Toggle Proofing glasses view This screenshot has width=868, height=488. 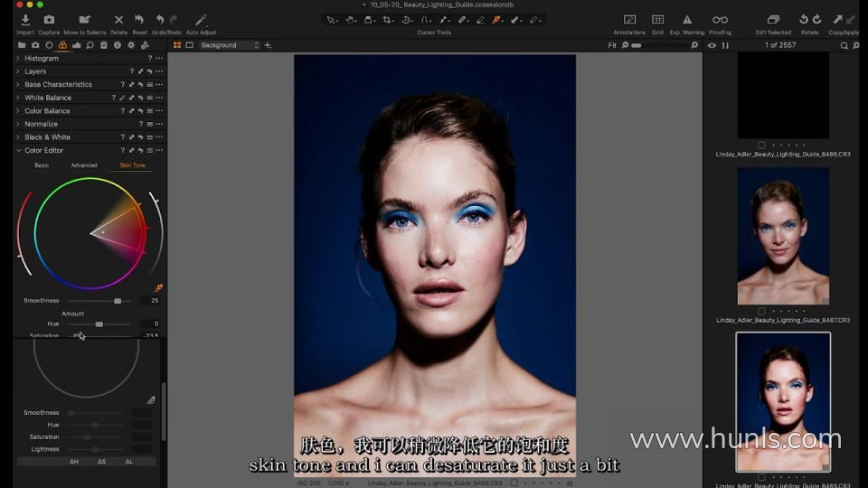click(x=721, y=20)
